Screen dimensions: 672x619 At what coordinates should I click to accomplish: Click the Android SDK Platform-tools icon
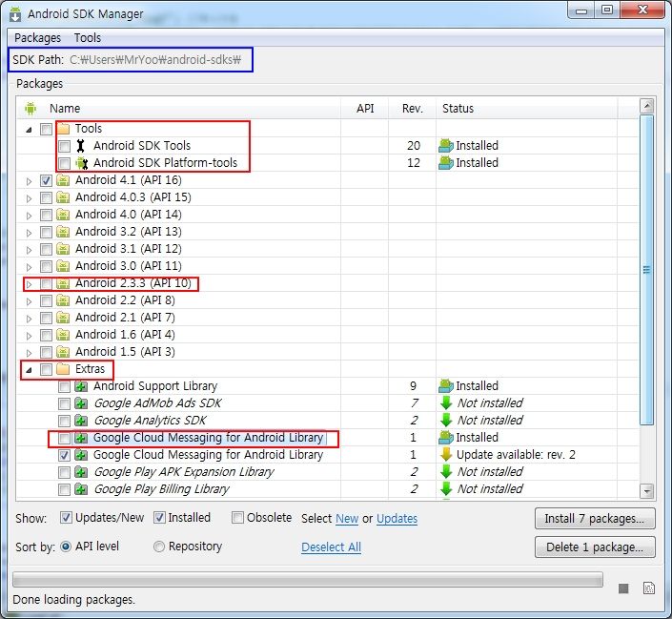(81, 163)
